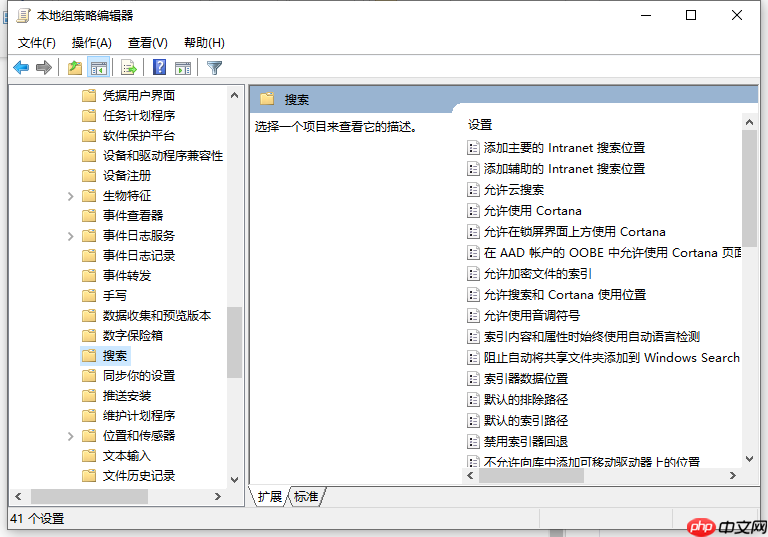
Task: Click settings list vertical scrollbar up arrow
Action: tap(749, 122)
